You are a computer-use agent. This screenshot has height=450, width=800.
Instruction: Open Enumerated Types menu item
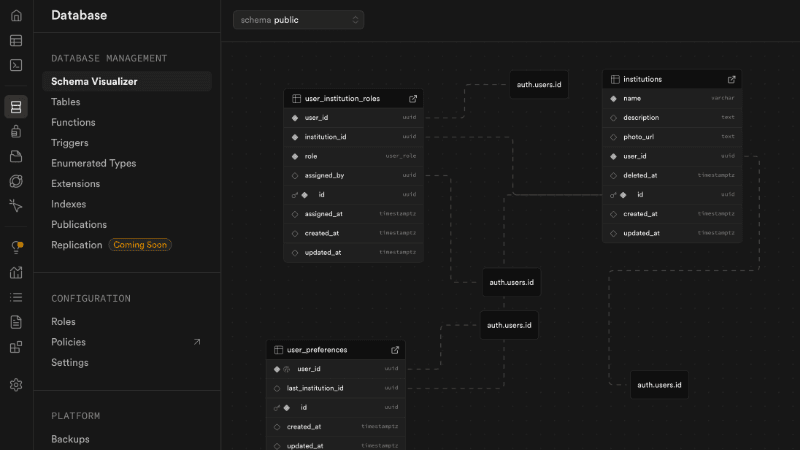click(93, 163)
